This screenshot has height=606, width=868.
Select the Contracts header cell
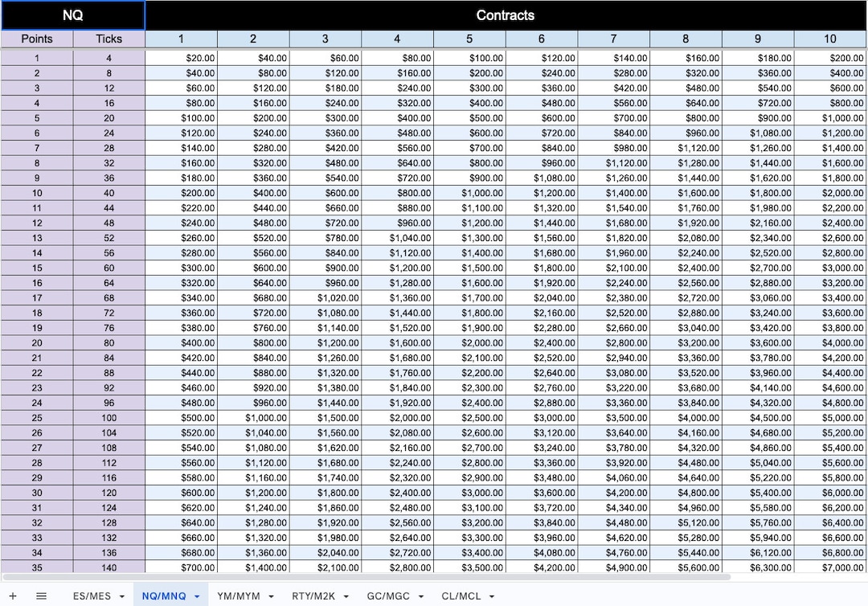[x=506, y=14]
